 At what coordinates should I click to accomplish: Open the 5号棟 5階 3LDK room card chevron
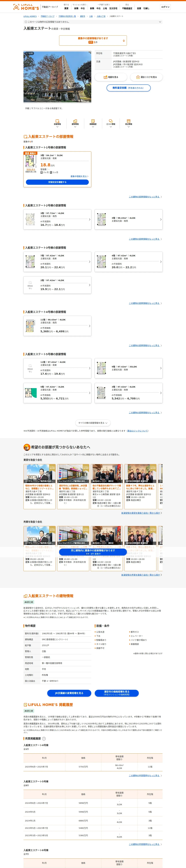[x=90, y=393]
